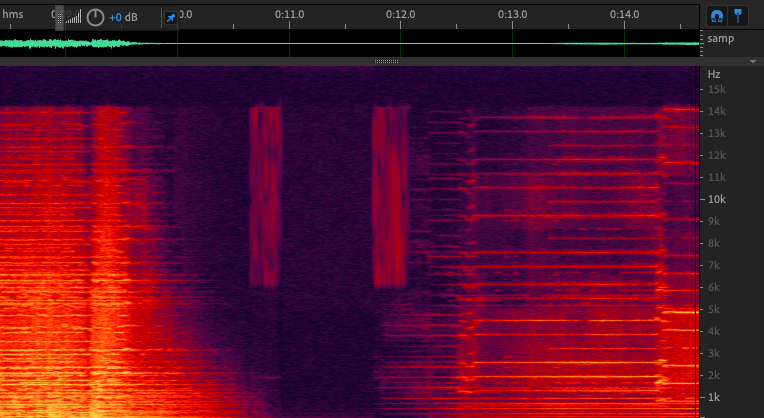Pin the volume HUD overlay
764x418 pixels.
pos(170,18)
